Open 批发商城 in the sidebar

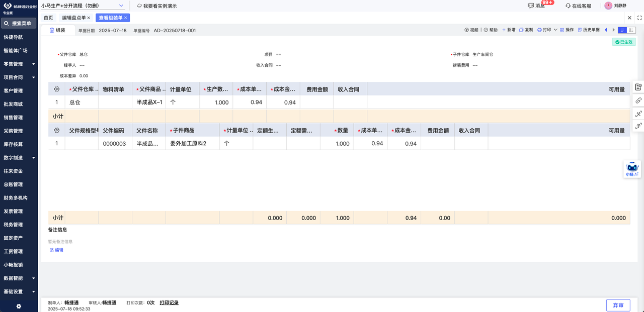tap(13, 104)
